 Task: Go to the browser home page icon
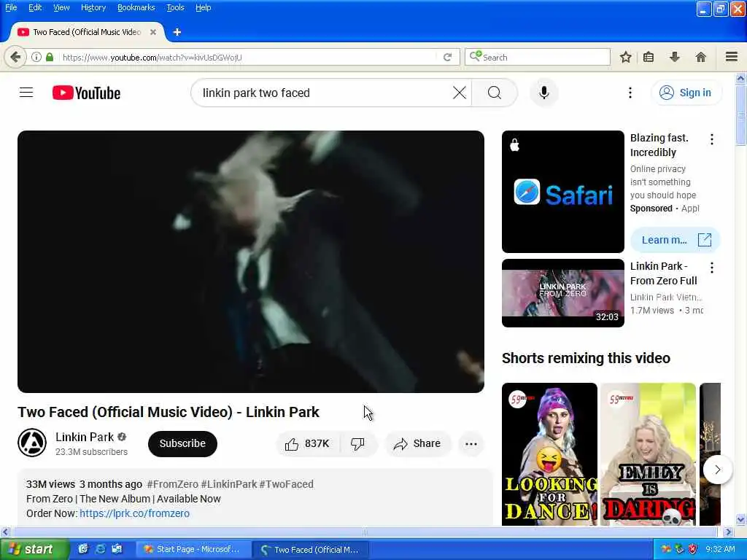click(700, 57)
